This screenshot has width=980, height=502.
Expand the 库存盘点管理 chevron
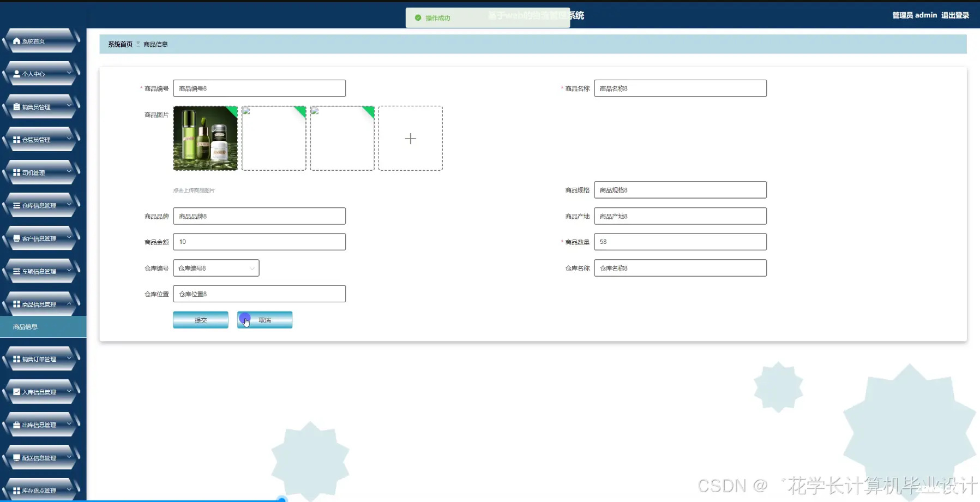pos(69,489)
